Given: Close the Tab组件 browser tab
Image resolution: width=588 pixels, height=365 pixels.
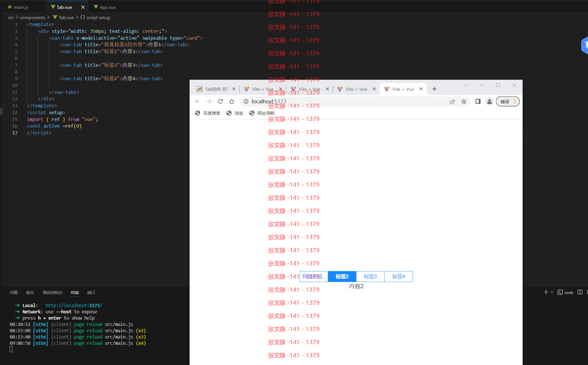Looking at the screenshot, I should point(234,89).
